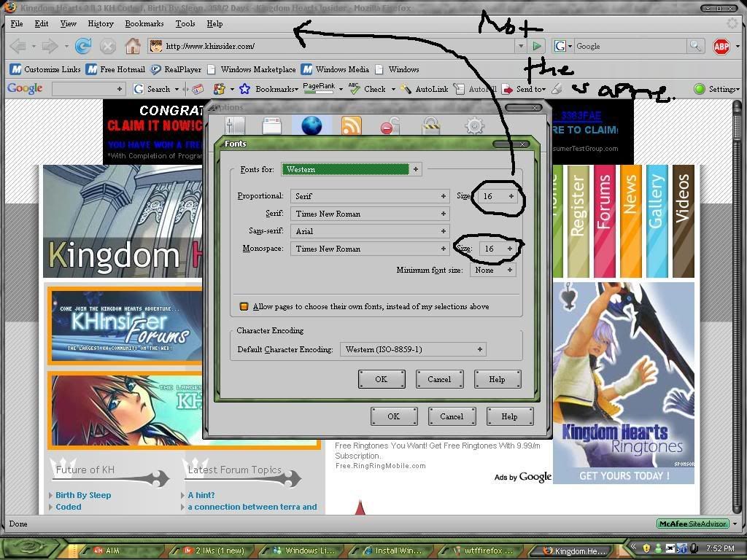
Task: Open the File menu
Action: [x=16, y=23]
